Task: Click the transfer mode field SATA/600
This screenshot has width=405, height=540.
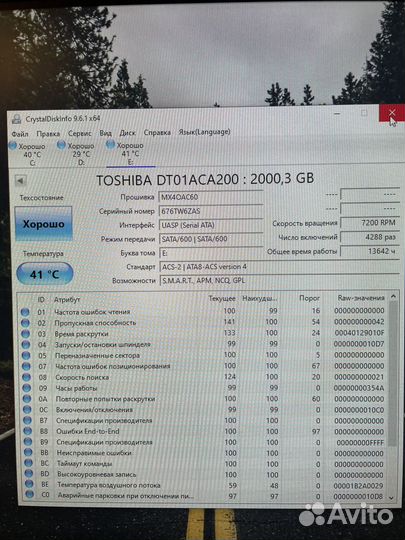Action: (211, 239)
